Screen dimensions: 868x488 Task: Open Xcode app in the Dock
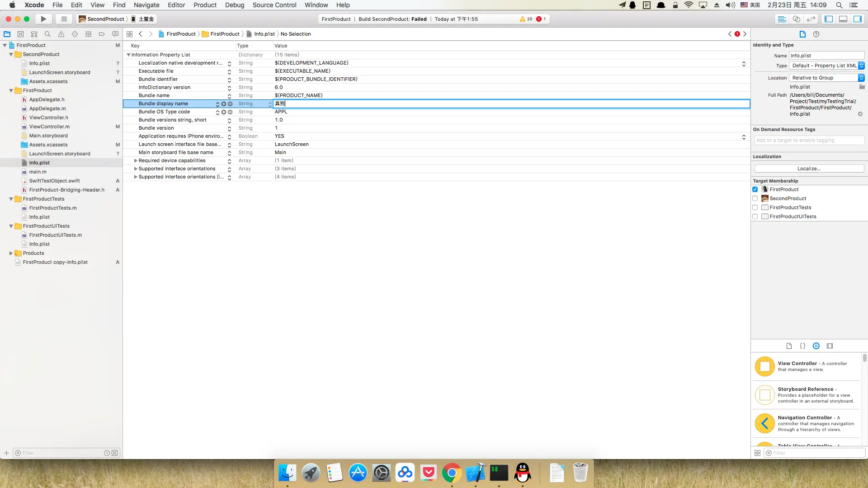pyautogui.click(x=475, y=473)
